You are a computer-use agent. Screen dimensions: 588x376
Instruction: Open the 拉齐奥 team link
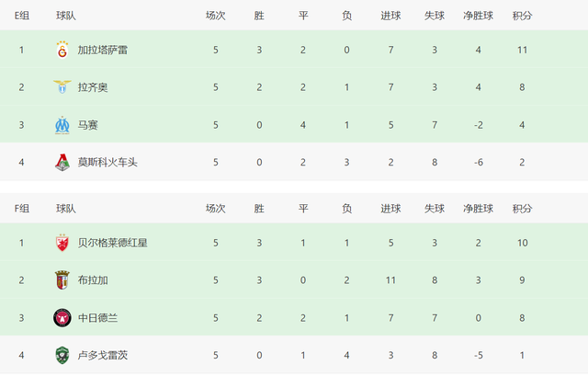(93, 87)
